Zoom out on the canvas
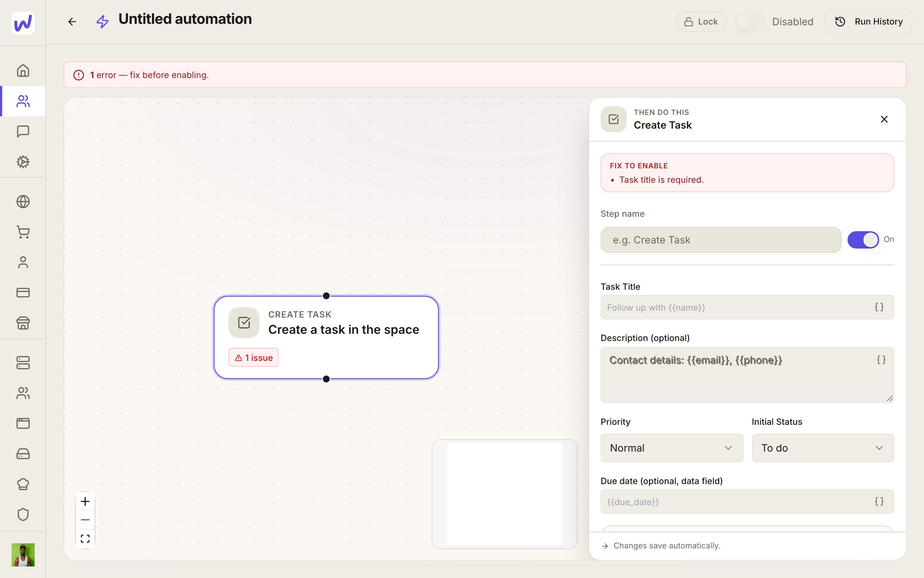 coord(85,520)
